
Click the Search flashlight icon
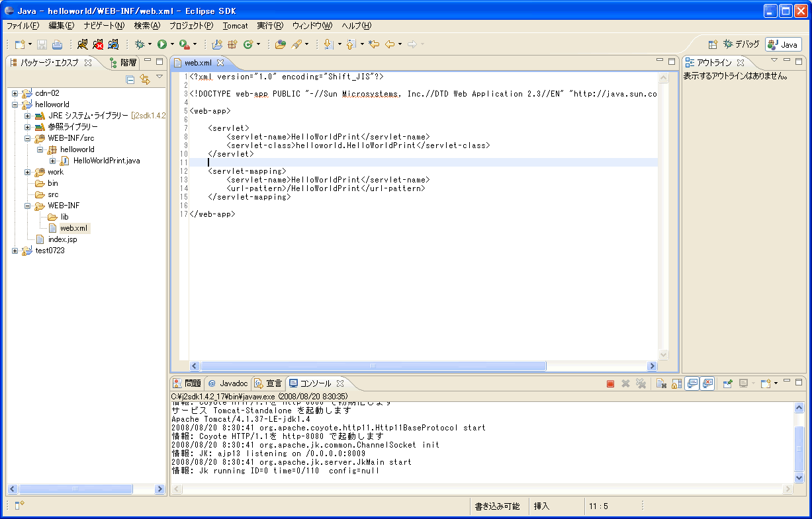(x=297, y=44)
